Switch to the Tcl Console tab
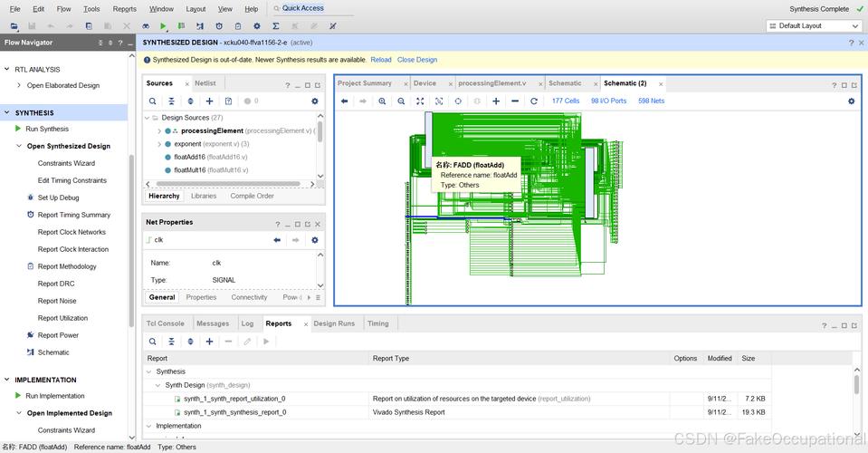 pos(165,323)
